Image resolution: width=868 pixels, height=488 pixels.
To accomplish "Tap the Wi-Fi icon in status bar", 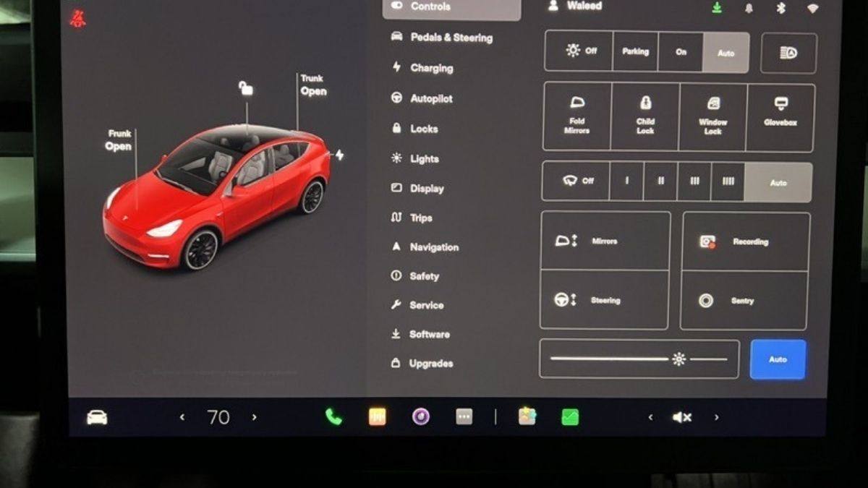I will coord(813,8).
